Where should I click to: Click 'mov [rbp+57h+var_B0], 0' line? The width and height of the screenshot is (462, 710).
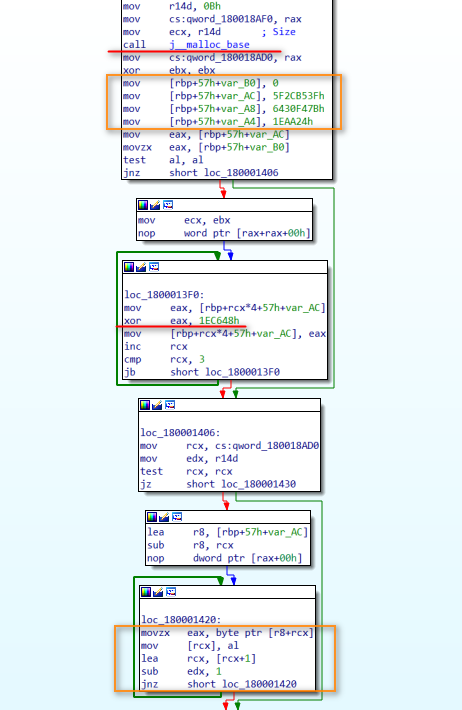[201, 83]
